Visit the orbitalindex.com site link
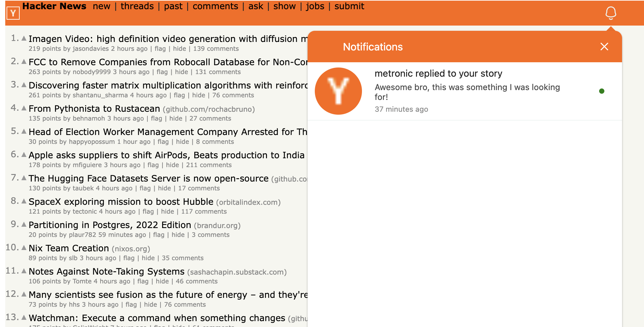This screenshot has width=644, height=327. click(x=248, y=202)
